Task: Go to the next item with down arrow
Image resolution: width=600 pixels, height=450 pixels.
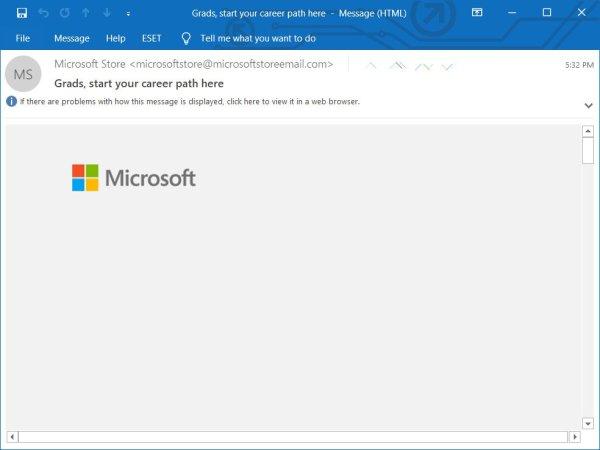Action: pos(108,13)
